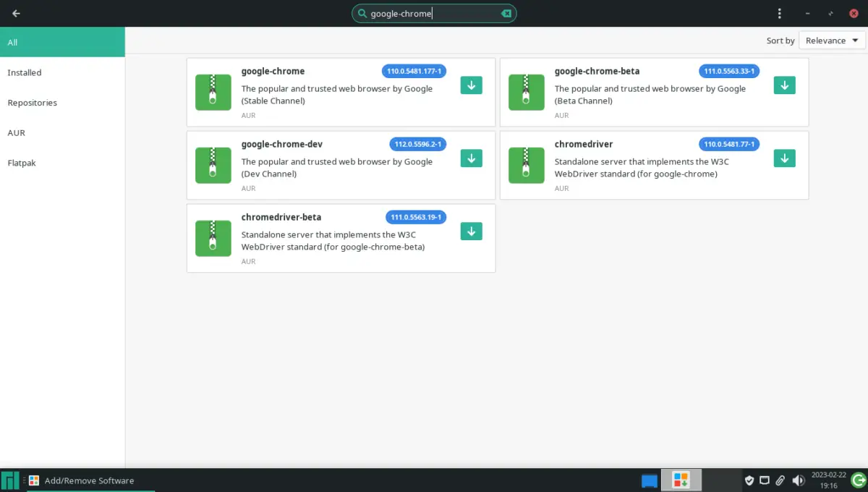This screenshot has height=492, width=868.
Task: Select the All category
Action: 62,42
